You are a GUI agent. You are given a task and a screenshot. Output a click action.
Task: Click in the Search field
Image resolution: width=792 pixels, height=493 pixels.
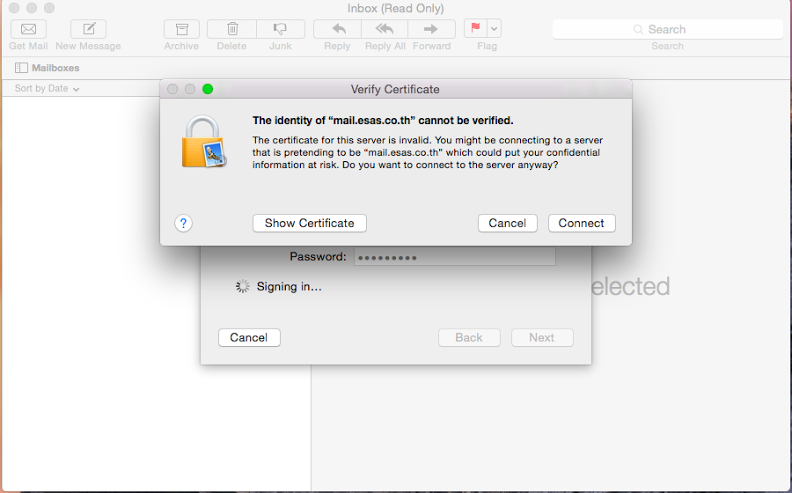coord(667,29)
